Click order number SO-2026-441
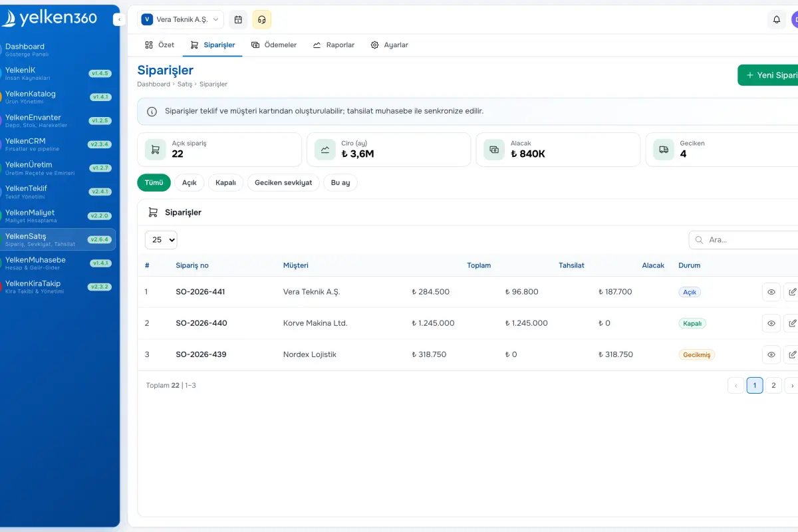This screenshot has width=798, height=532. click(x=201, y=292)
